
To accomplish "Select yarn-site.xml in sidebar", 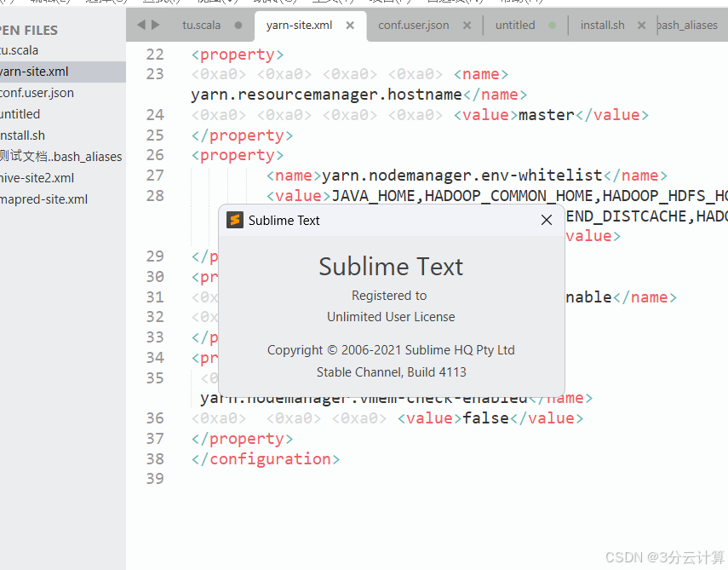I will click(x=63, y=72).
